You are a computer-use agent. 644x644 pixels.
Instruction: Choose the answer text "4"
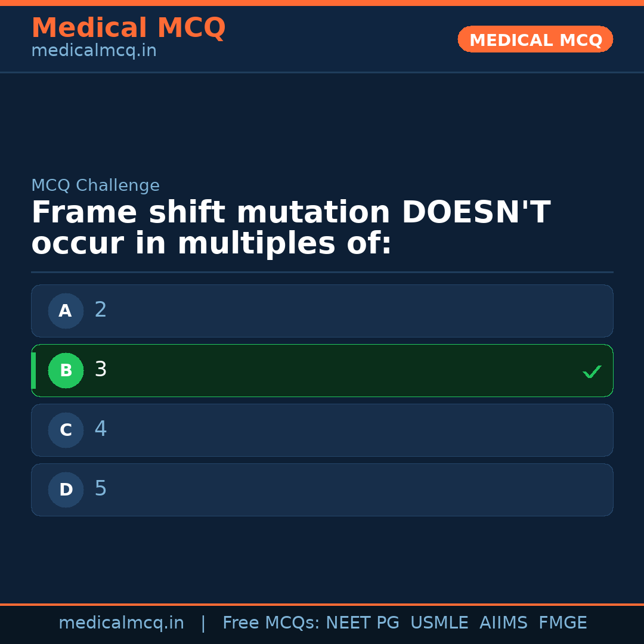click(101, 429)
